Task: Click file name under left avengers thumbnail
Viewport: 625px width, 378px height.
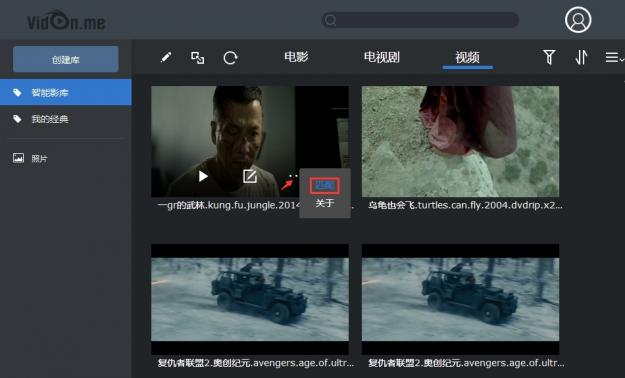Action: point(256,363)
